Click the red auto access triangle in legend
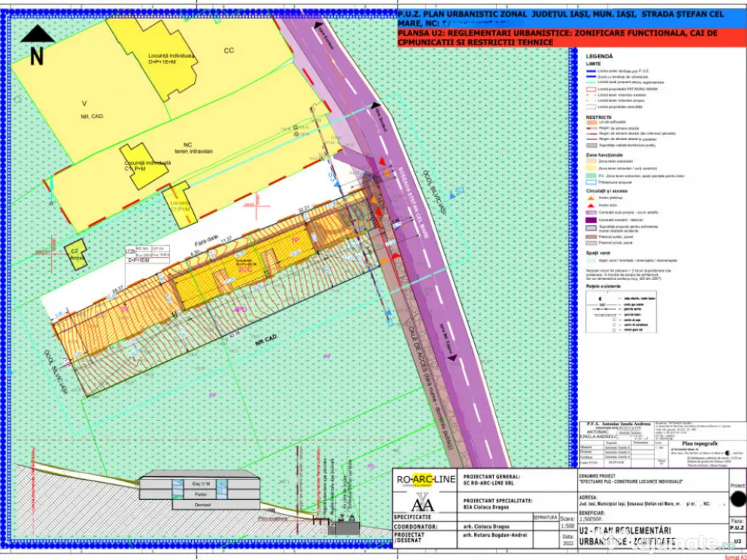Screen dimensions: 747x560 tap(591, 206)
